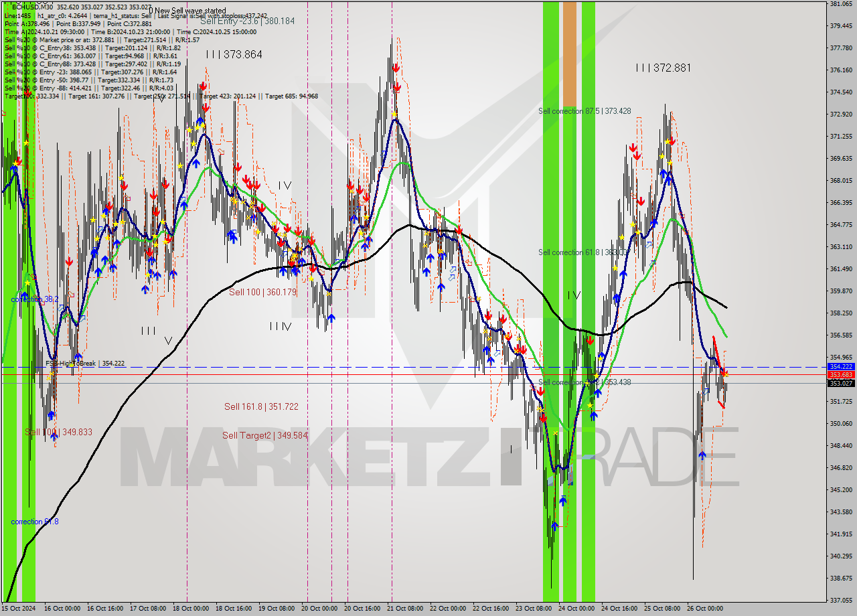Click the 'Sell 161.8 | 351.722' label
Screen dimensions: 857x616
261,406
